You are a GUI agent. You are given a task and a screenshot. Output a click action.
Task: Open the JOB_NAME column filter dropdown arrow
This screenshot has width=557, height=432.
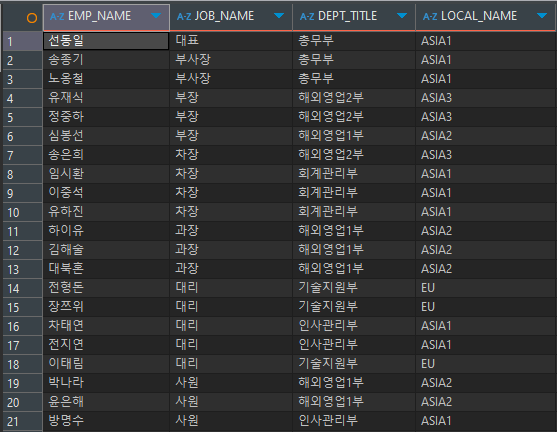click(x=279, y=16)
